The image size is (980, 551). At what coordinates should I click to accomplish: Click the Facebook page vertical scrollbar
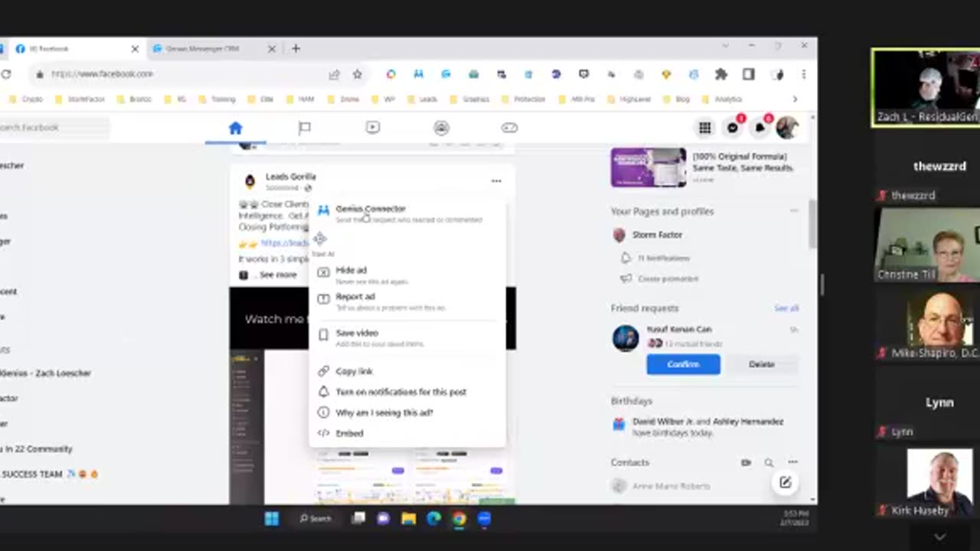click(812, 223)
